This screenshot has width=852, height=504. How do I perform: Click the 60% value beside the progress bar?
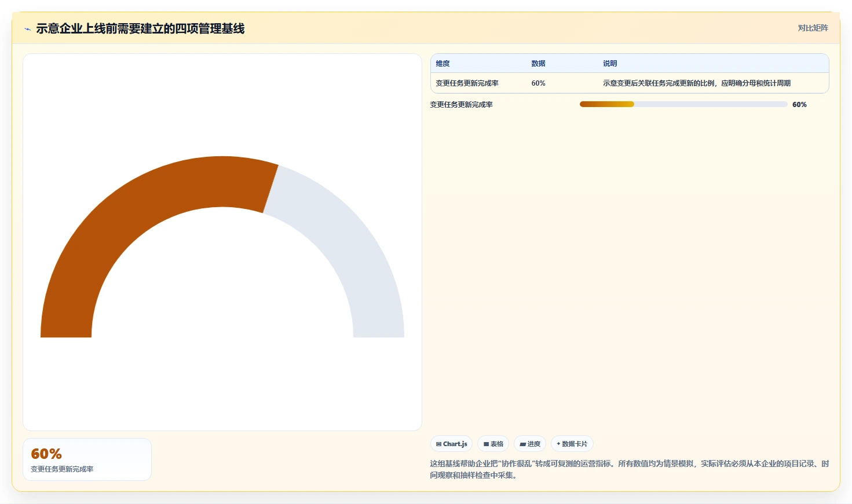tap(799, 105)
